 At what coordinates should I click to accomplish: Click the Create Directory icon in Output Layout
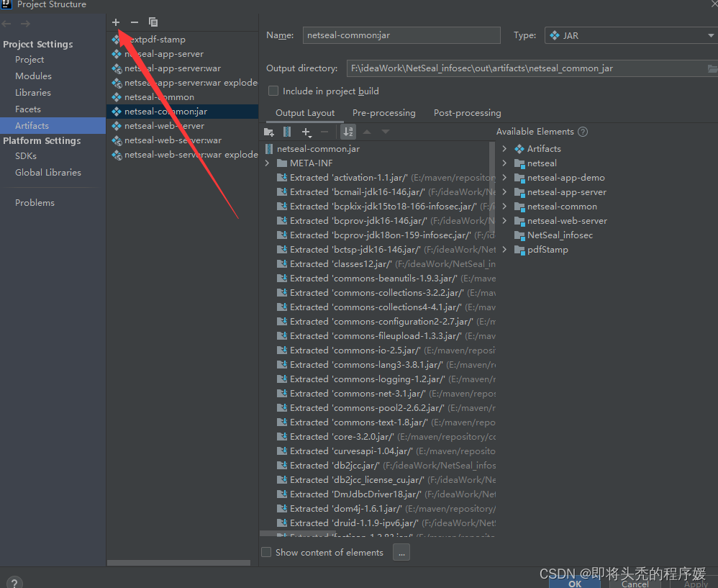tap(269, 132)
